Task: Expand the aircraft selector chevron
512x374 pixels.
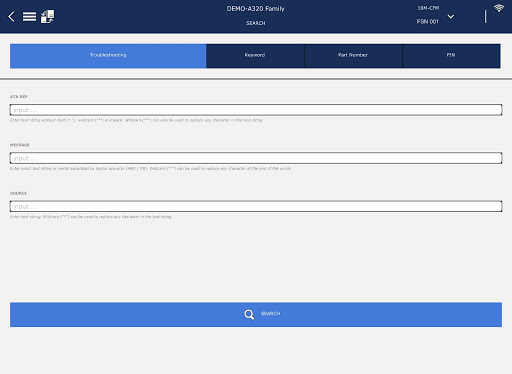Action: 451,16
